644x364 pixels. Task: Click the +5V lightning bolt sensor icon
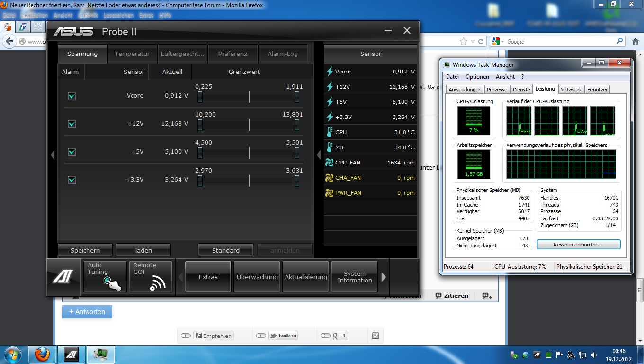330,102
